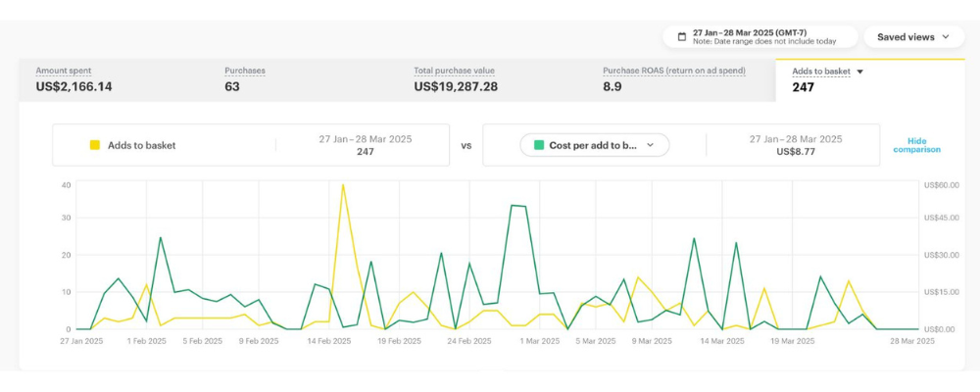The height and width of the screenshot is (392, 980).
Task: Expand the Adds to basket tab arrow
Action: [859, 72]
